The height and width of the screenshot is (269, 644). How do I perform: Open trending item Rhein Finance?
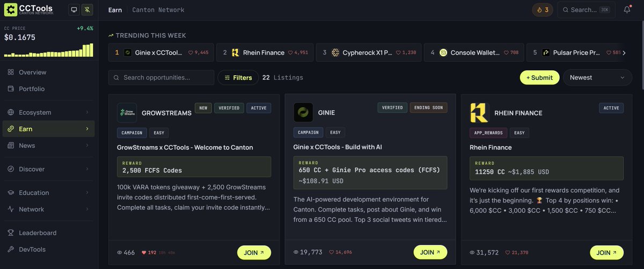[265, 53]
